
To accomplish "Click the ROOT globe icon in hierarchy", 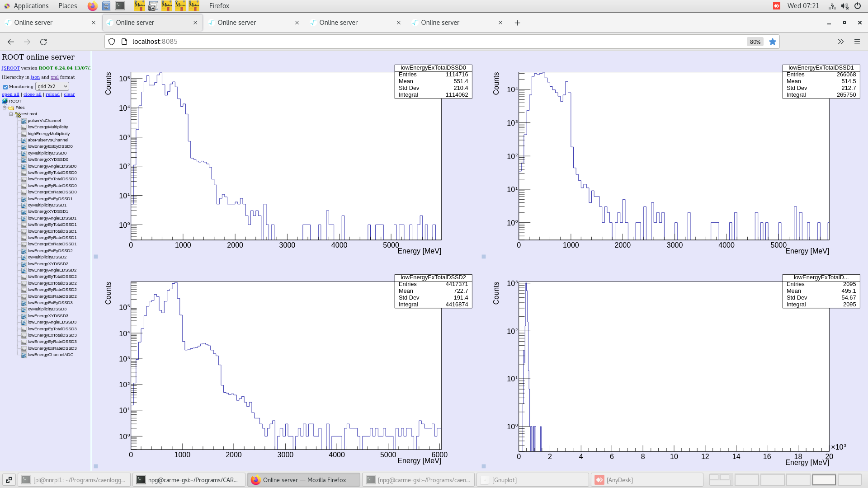I will point(5,101).
